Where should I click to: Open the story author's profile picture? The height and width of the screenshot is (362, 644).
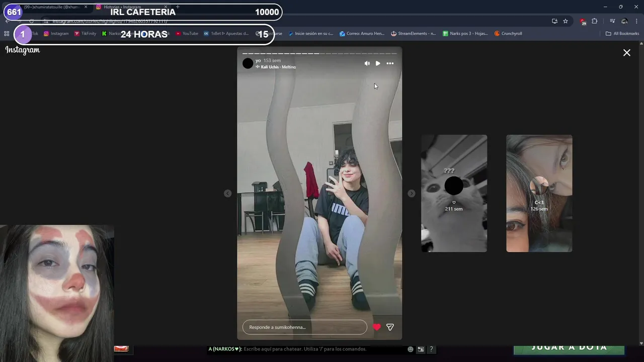tap(248, 63)
